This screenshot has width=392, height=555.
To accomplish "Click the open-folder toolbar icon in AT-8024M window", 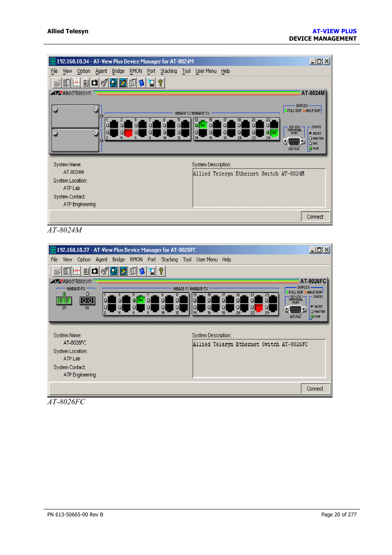I will coord(58,83).
